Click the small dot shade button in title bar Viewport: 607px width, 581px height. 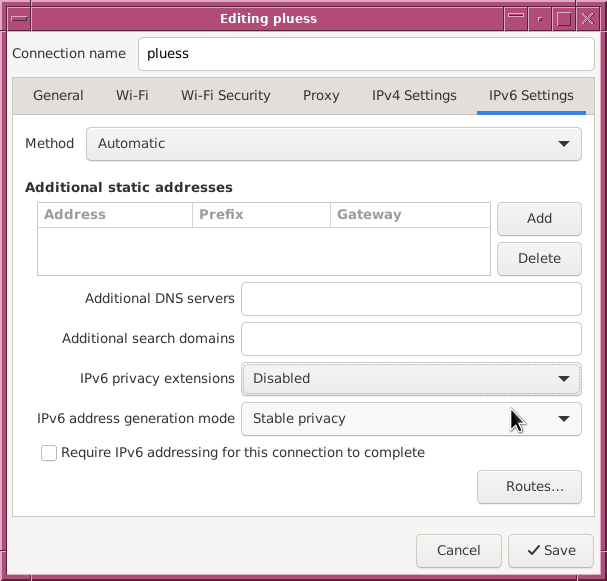(540, 18)
